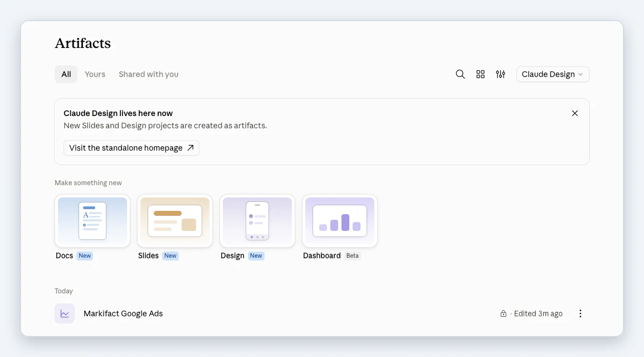Click the New badge next to Slides

point(170,255)
